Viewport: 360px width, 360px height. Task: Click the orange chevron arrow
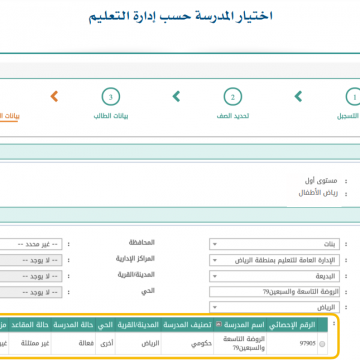click(x=54, y=96)
